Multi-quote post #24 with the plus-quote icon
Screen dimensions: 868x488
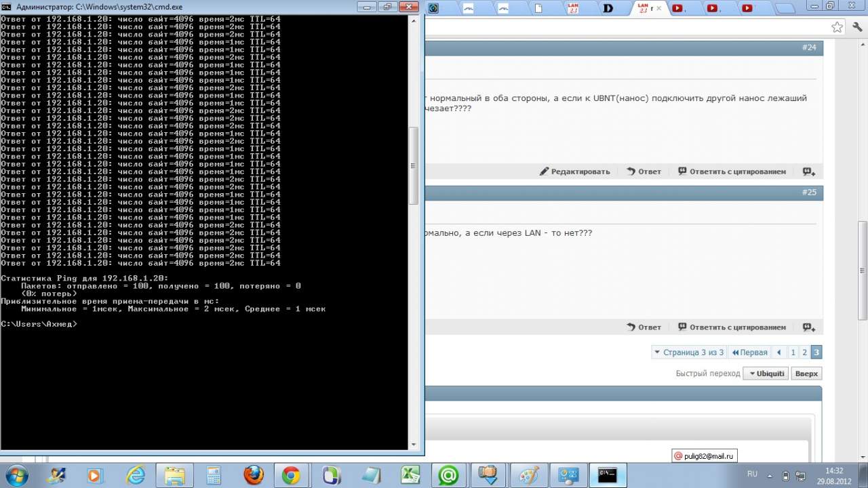[809, 171]
